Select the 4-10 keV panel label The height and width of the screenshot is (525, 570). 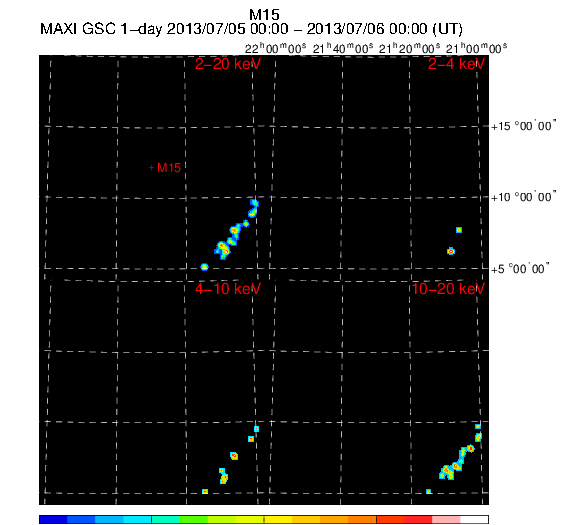point(228,289)
